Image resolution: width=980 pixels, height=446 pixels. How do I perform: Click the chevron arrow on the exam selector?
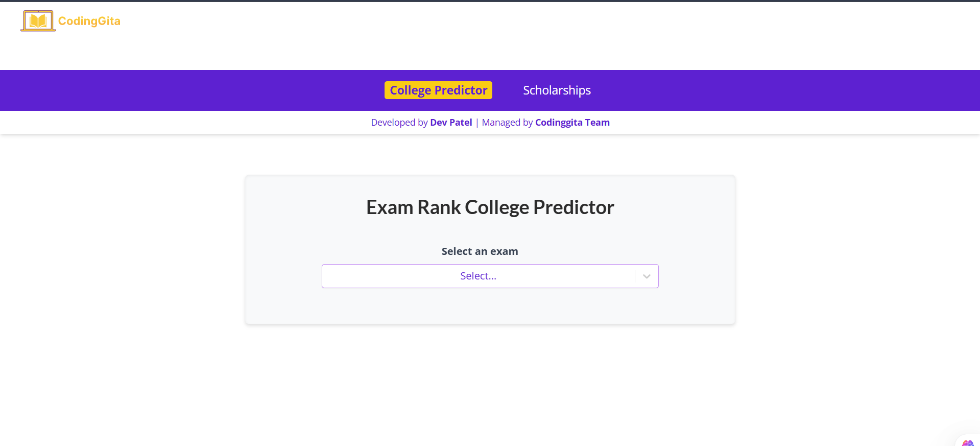pyautogui.click(x=646, y=276)
